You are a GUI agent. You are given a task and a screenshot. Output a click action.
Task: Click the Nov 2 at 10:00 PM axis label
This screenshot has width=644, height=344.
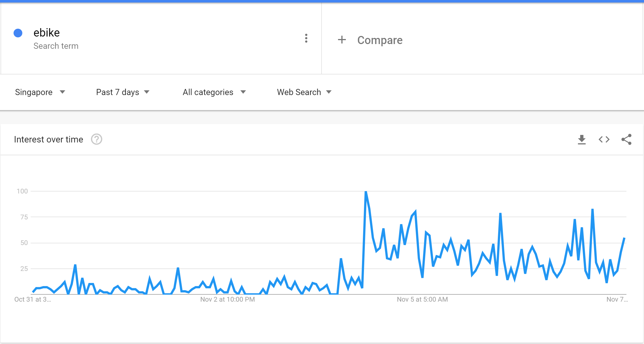point(228,299)
